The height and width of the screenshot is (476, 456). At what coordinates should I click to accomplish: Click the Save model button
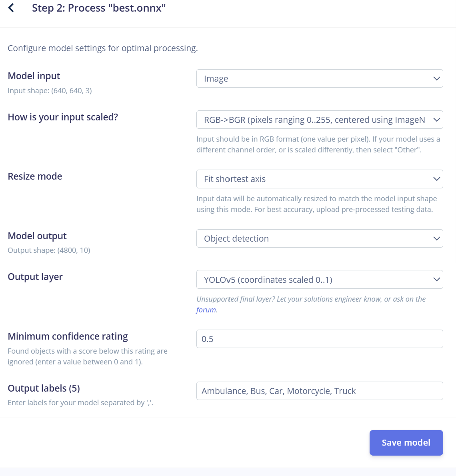pyautogui.click(x=406, y=443)
